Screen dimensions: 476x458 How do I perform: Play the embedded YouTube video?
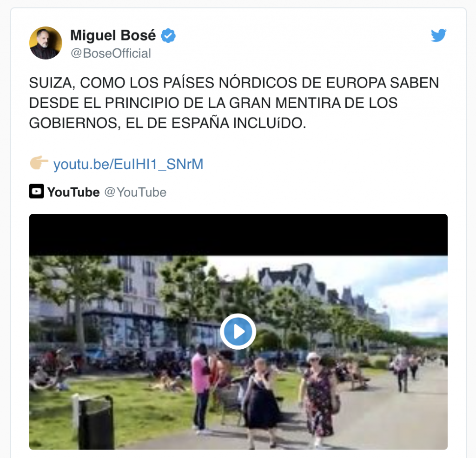(x=238, y=332)
